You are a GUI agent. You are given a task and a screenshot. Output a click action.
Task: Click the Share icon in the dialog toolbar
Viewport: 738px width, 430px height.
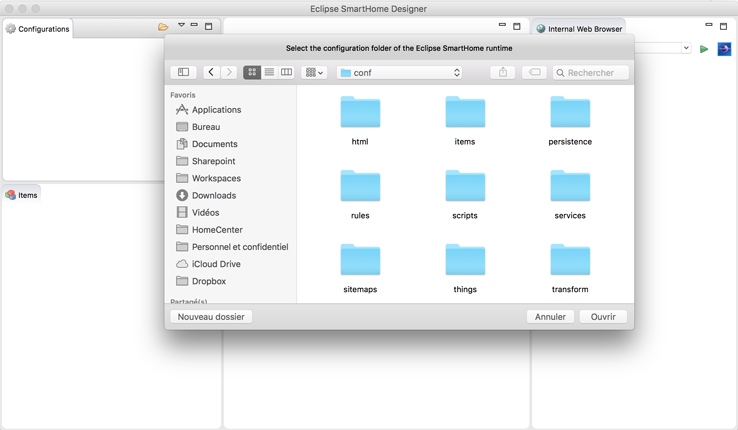pyautogui.click(x=503, y=72)
